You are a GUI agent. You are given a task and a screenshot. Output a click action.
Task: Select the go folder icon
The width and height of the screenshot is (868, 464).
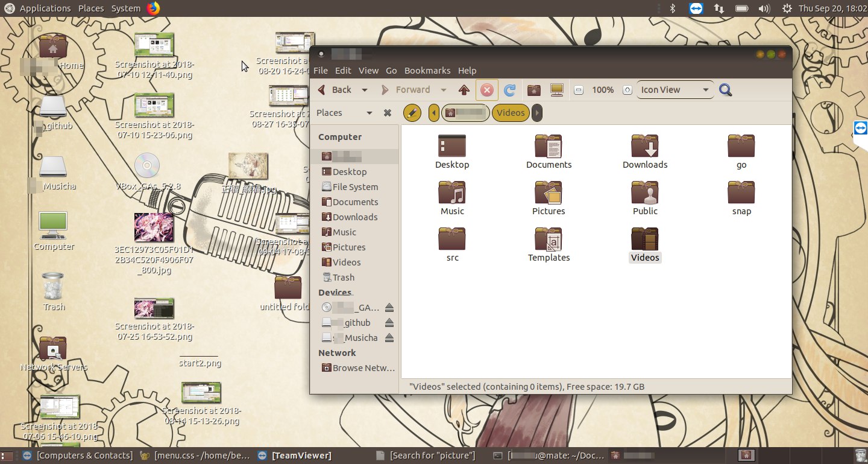click(741, 146)
